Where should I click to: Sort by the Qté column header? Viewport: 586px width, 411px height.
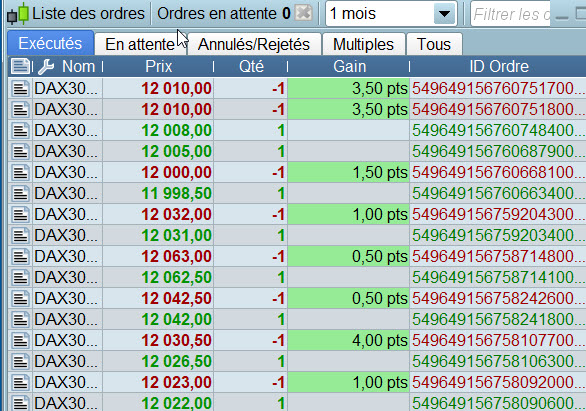point(251,66)
